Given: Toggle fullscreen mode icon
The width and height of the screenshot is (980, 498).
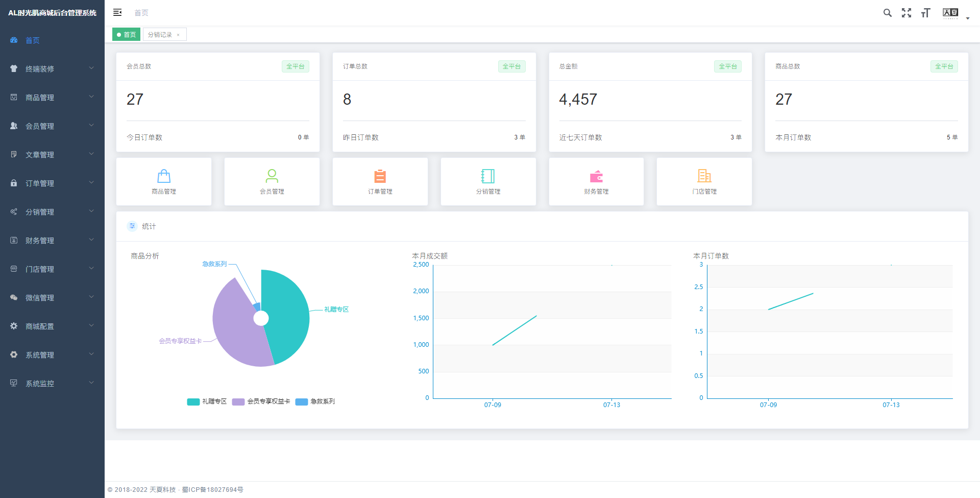Looking at the screenshot, I should click(906, 13).
